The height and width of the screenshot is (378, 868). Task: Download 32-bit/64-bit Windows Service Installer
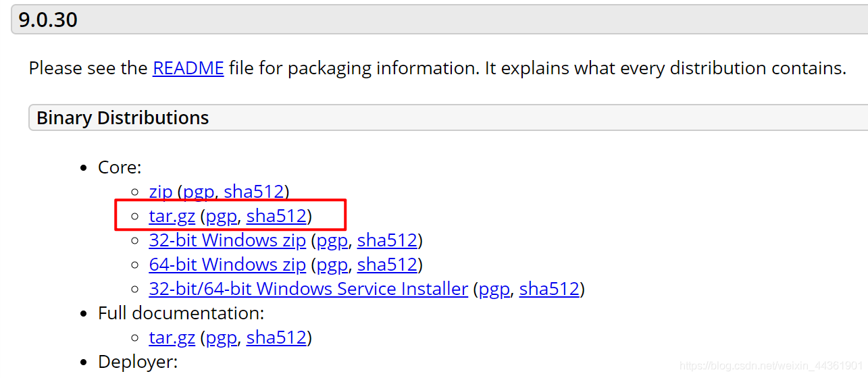coord(309,289)
